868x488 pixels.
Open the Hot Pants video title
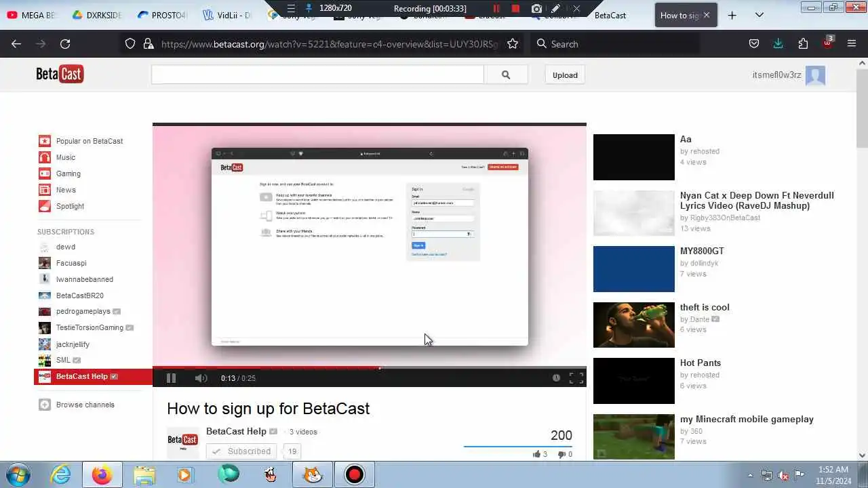[701, 363]
